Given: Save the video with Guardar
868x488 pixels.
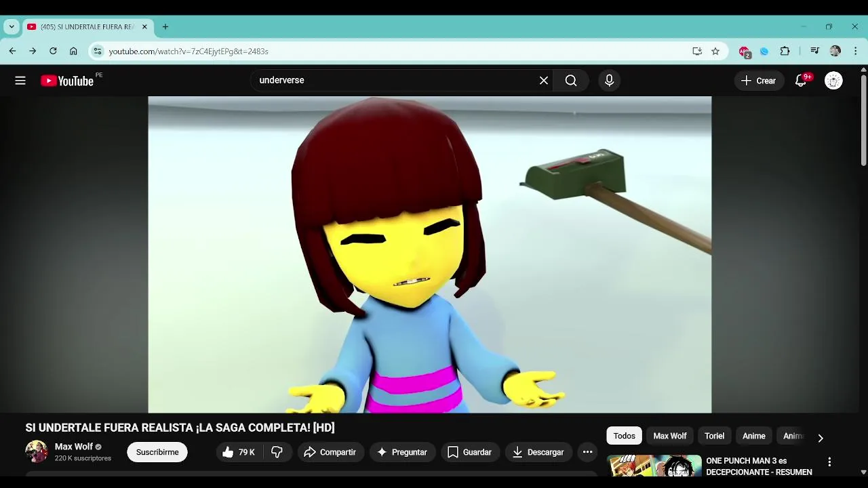Looking at the screenshot, I should click(x=470, y=452).
